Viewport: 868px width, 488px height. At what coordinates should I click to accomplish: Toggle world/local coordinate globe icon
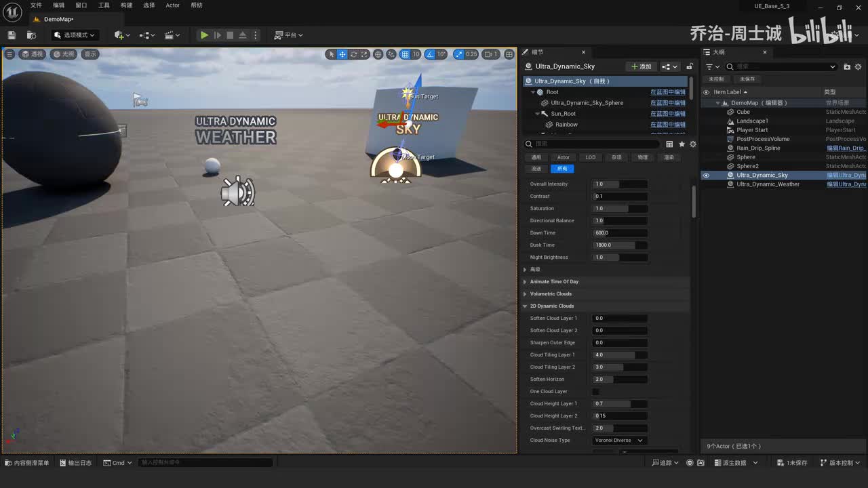378,54
